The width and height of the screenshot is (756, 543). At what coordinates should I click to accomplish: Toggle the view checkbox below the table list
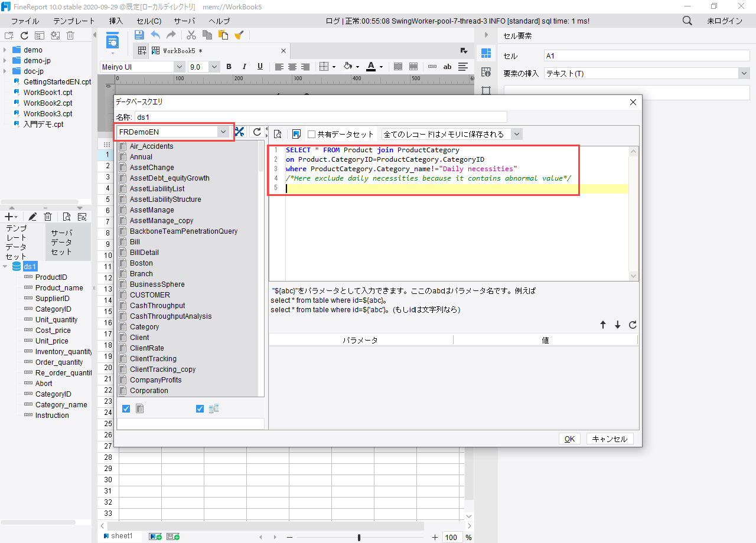point(200,408)
